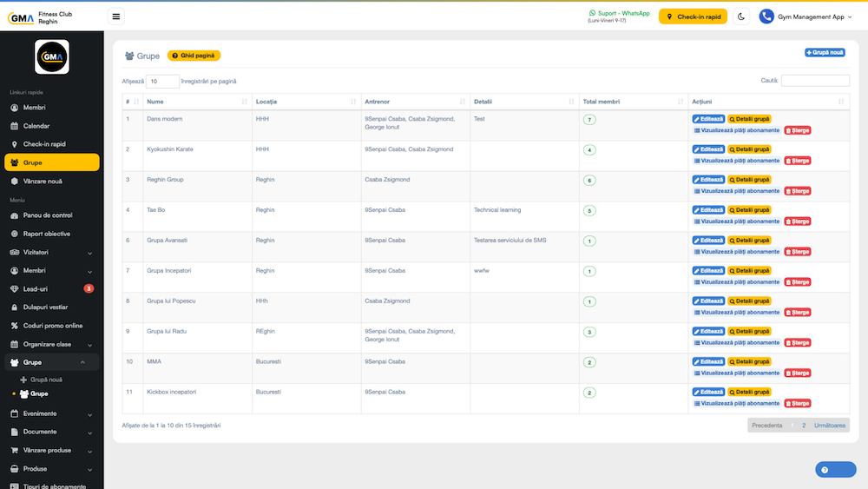Sort table by Antrenor column

(415, 102)
